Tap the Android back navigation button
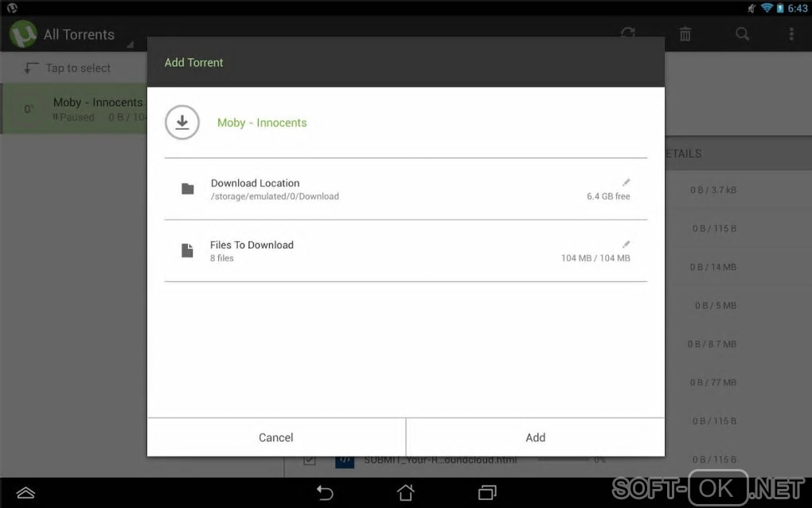The image size is (812, 508). tap(325, 492)
